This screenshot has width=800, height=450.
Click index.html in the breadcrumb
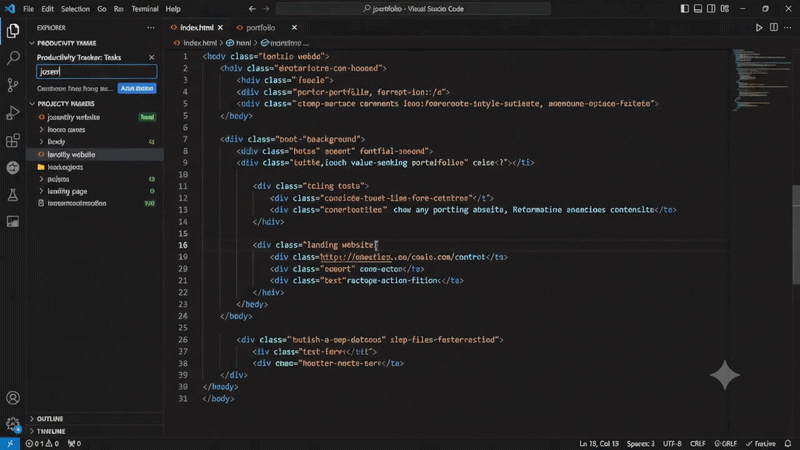coord(199,43)
